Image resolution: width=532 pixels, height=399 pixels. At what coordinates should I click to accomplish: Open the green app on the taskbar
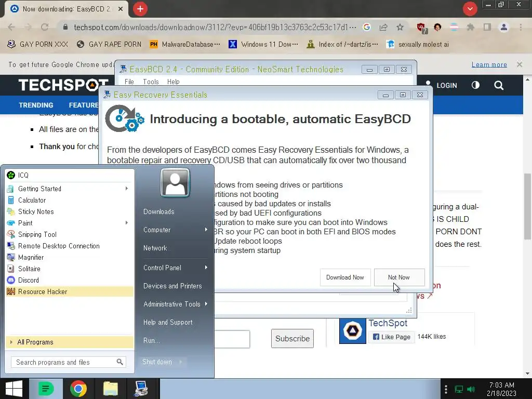46,389
